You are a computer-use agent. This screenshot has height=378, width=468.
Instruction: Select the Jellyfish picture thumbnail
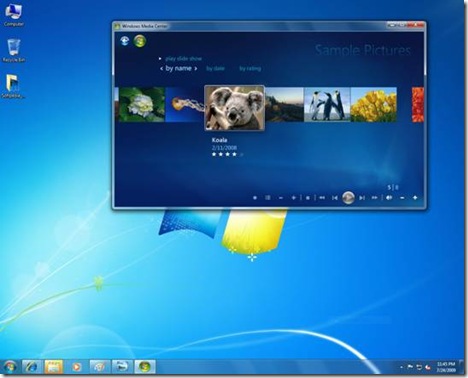(185, 104)
